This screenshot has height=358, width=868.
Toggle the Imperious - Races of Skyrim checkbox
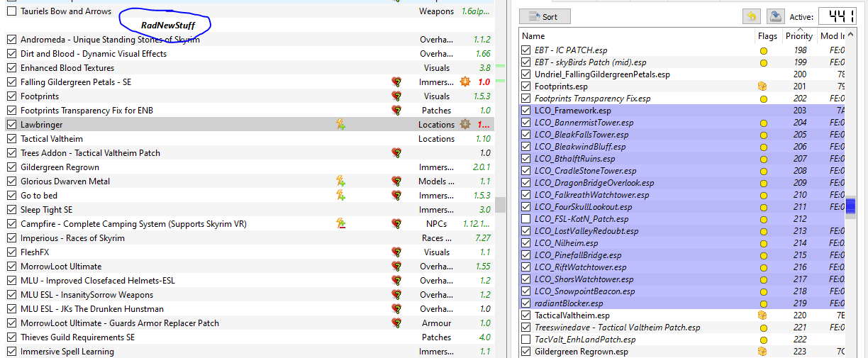[x=11, y=238]
